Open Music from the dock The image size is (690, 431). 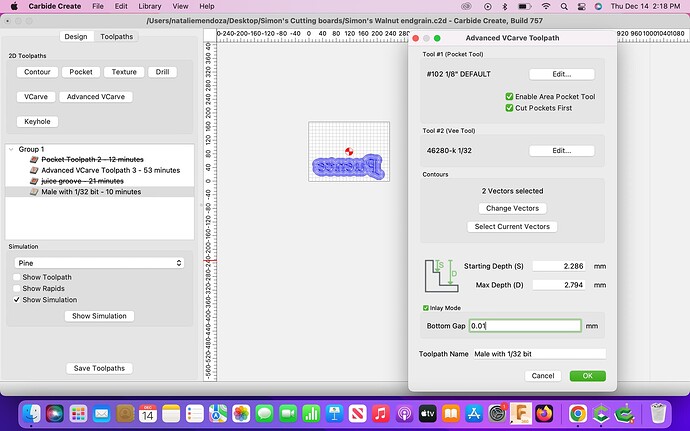[x=381, y=414]
